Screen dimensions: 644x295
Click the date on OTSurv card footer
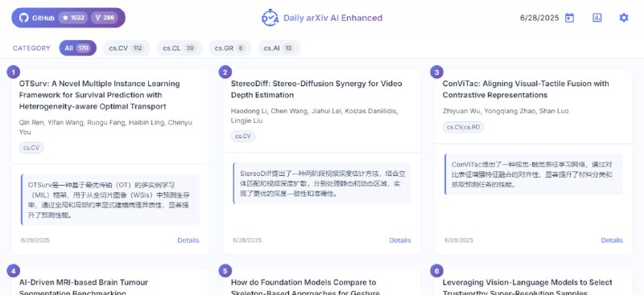35,240
